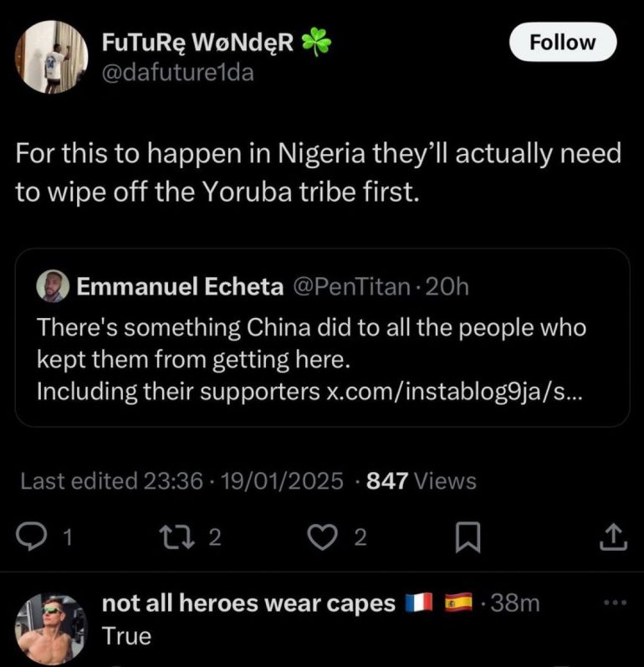Open Emmanuel Echeta's name in quoted tweet
This screenshot has width=644, height=667.
(x=180, y=287)
